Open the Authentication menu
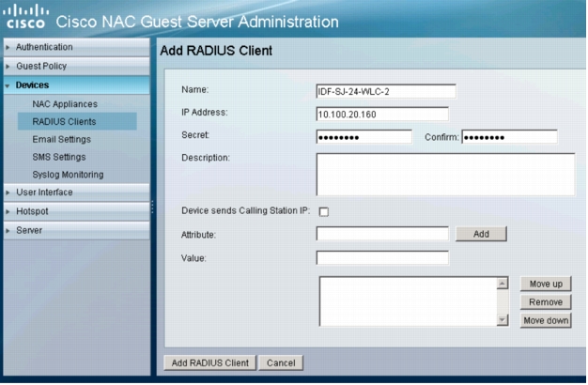588x385 pixels. [x=76, y=47]
